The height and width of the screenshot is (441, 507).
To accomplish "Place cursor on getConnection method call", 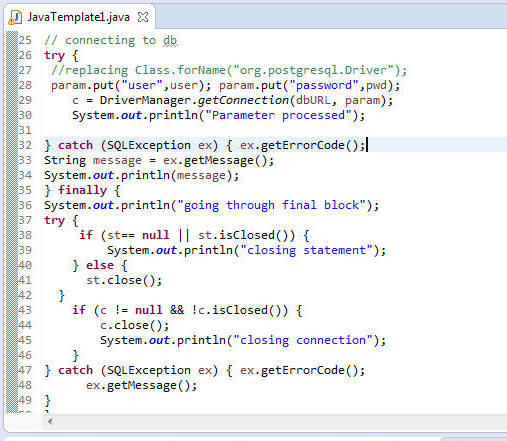I will pos(243,100).
